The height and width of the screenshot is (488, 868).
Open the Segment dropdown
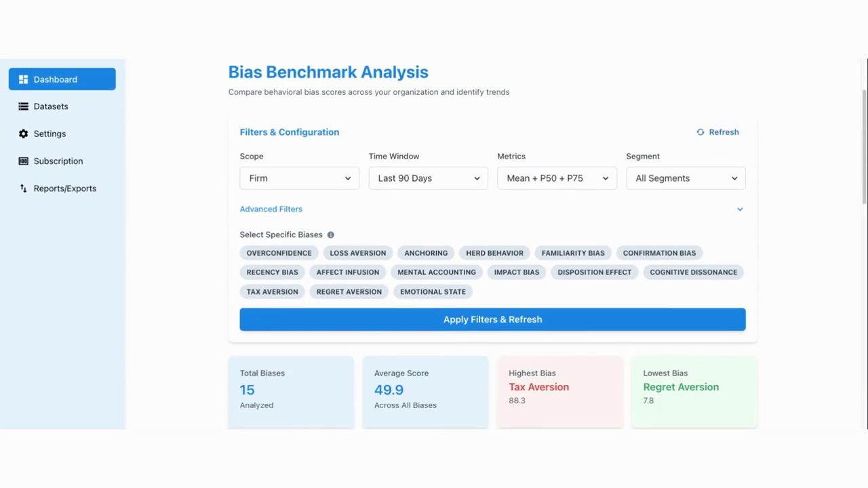(x=686, y=178)
